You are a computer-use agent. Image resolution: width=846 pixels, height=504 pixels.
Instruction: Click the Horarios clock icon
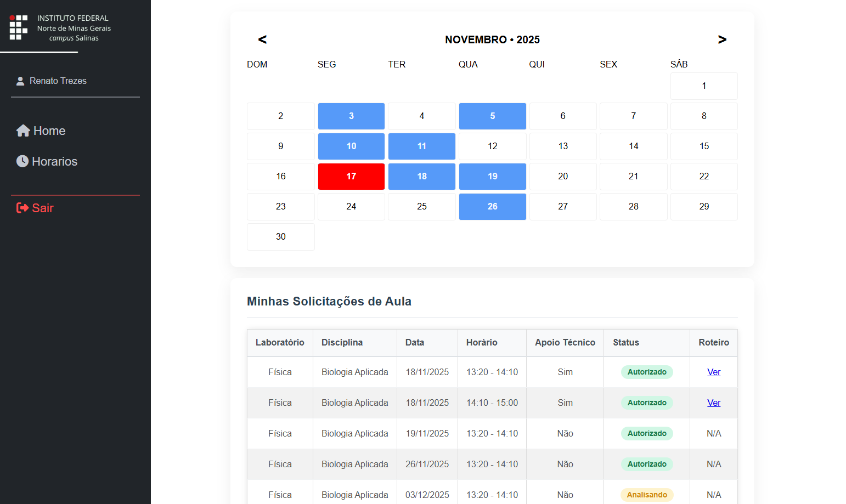pos(22,161)
